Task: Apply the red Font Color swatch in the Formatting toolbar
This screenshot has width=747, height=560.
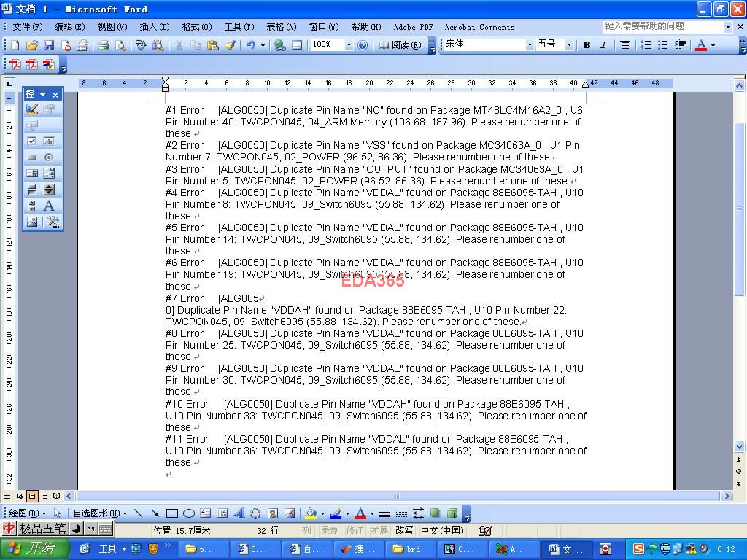Action: [x=701, y=45]
